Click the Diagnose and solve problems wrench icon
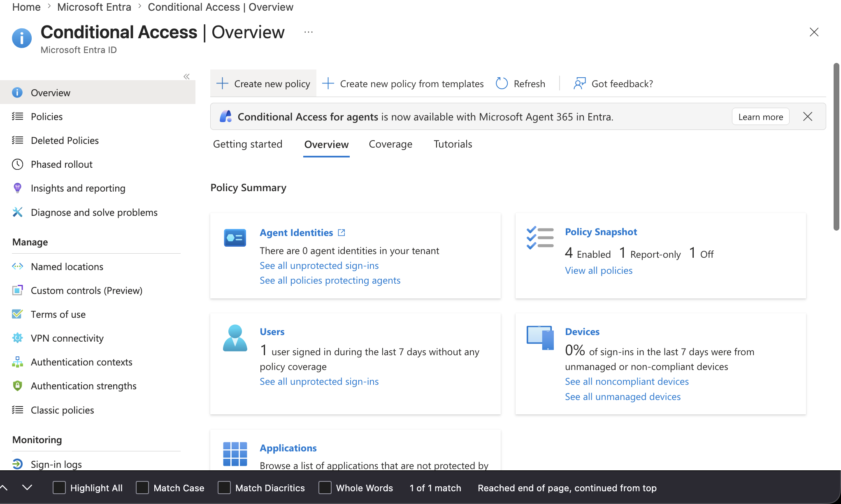 pyautogui.click(x=17, y=212)
